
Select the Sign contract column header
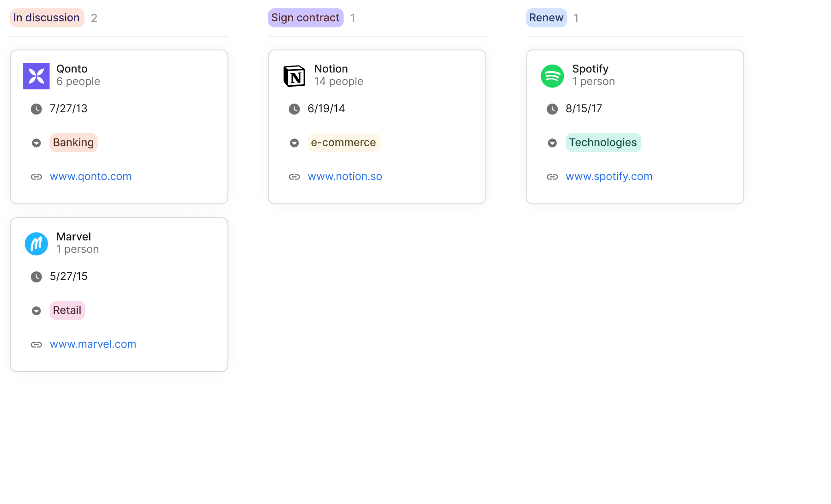point(305,18)
